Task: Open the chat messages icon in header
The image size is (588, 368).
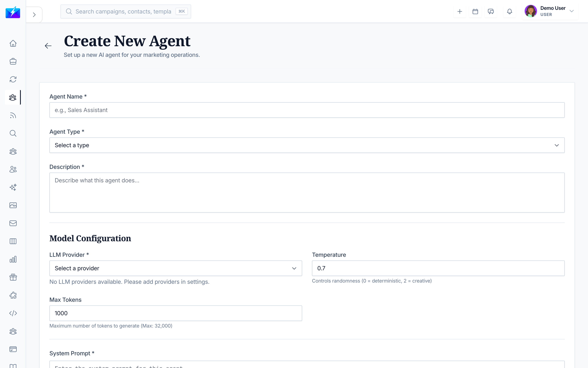Action: [491, 11]
